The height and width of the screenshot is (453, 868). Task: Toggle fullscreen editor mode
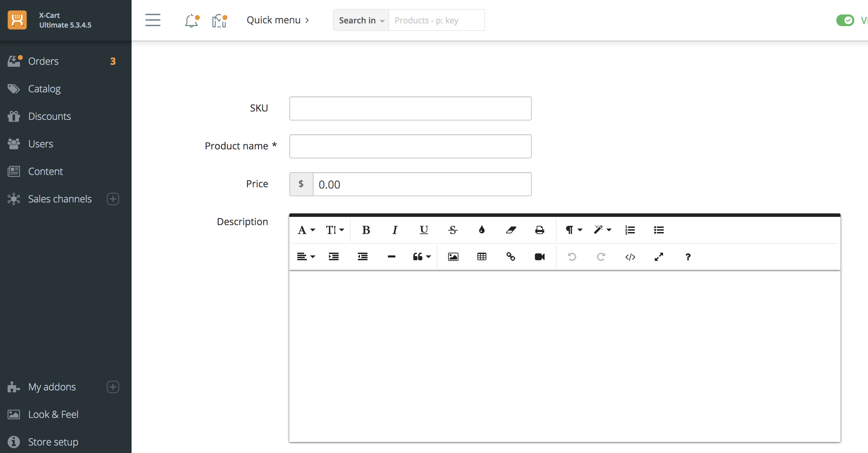[x=659, y=257]
